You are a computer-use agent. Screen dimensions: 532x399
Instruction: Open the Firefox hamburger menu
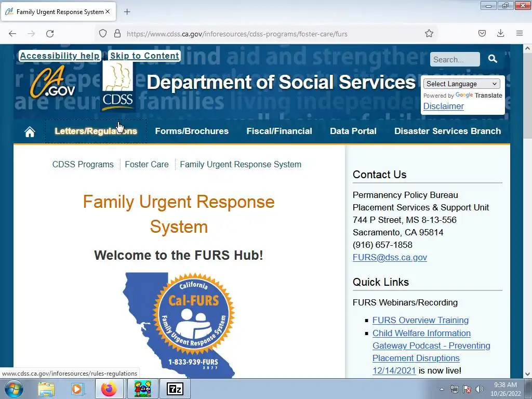pyautogui.click(x=520, y=33)
